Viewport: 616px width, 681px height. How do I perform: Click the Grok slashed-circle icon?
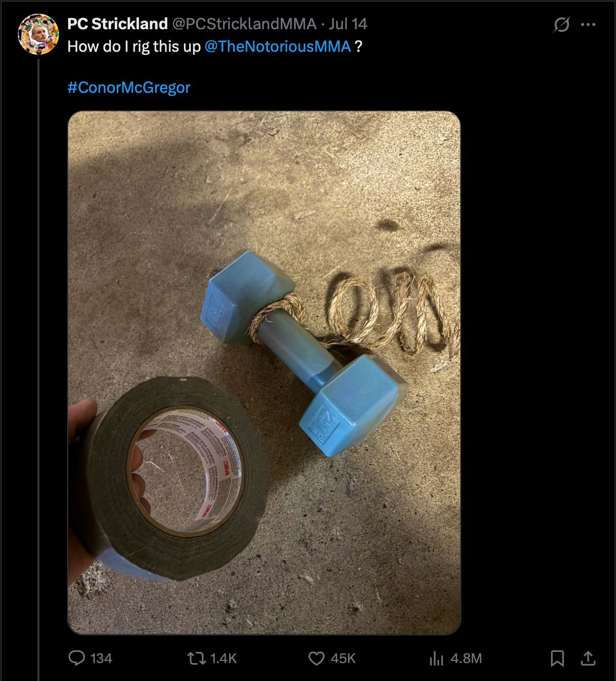click(561, 24)
